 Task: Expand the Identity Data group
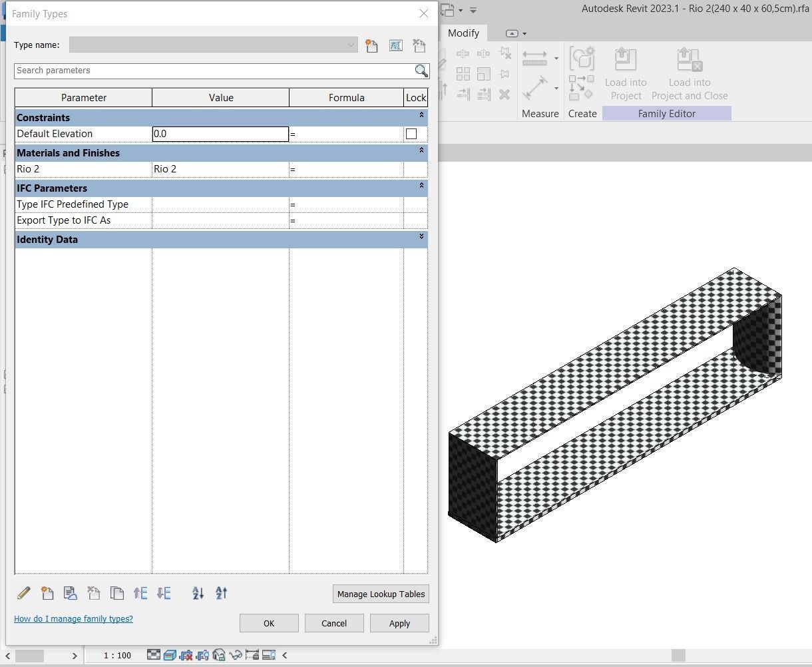[x=421, y=237]
